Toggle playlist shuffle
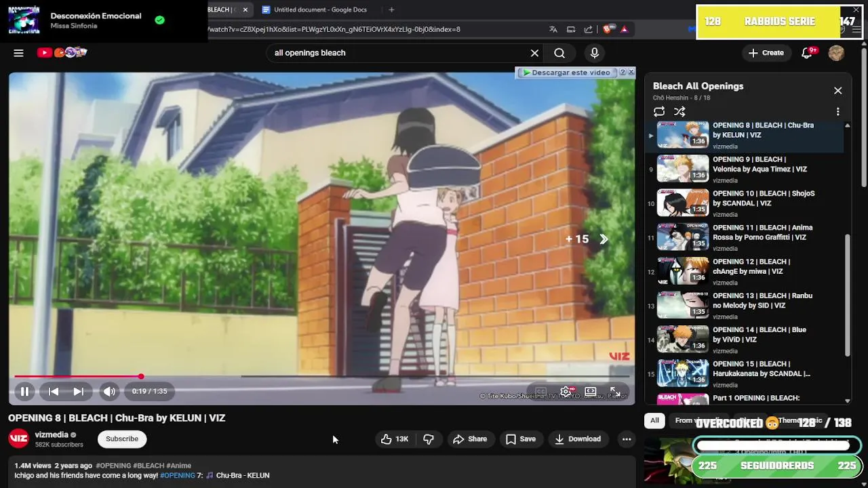 click(679, 112)
